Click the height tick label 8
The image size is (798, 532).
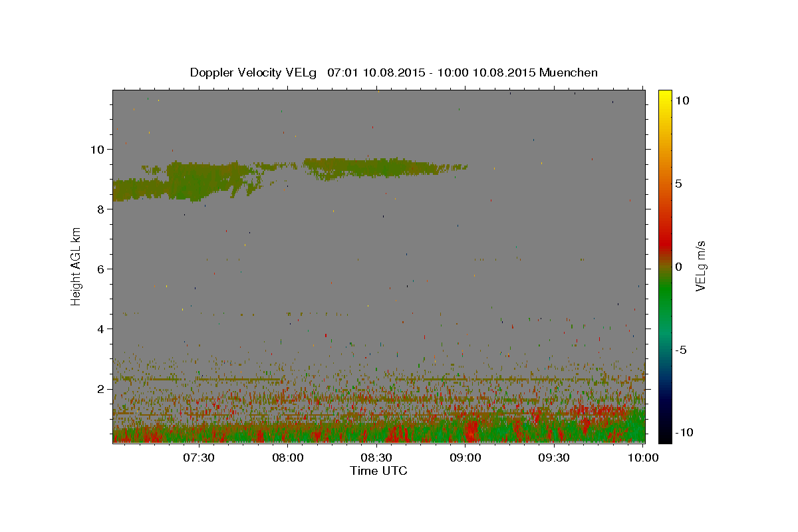coord(101,209)
